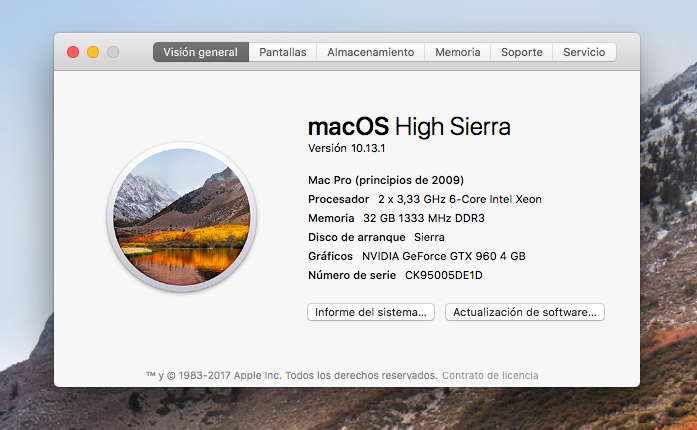Click the Procesador label

point(338,199)
